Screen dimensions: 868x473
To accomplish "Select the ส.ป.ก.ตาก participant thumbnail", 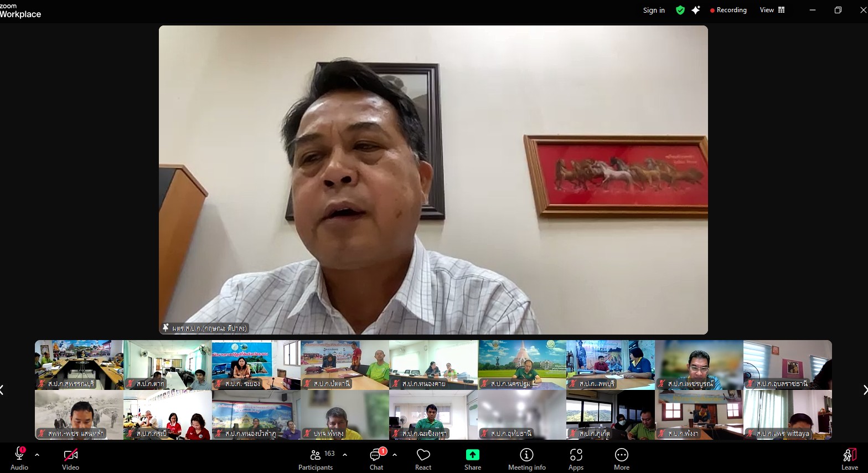I will (168, 365).
